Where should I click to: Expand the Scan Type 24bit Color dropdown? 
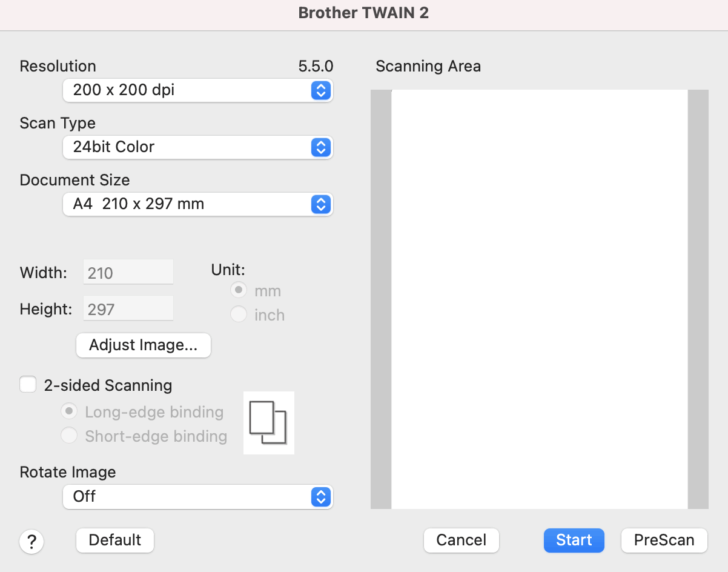[x=197, y=147]
